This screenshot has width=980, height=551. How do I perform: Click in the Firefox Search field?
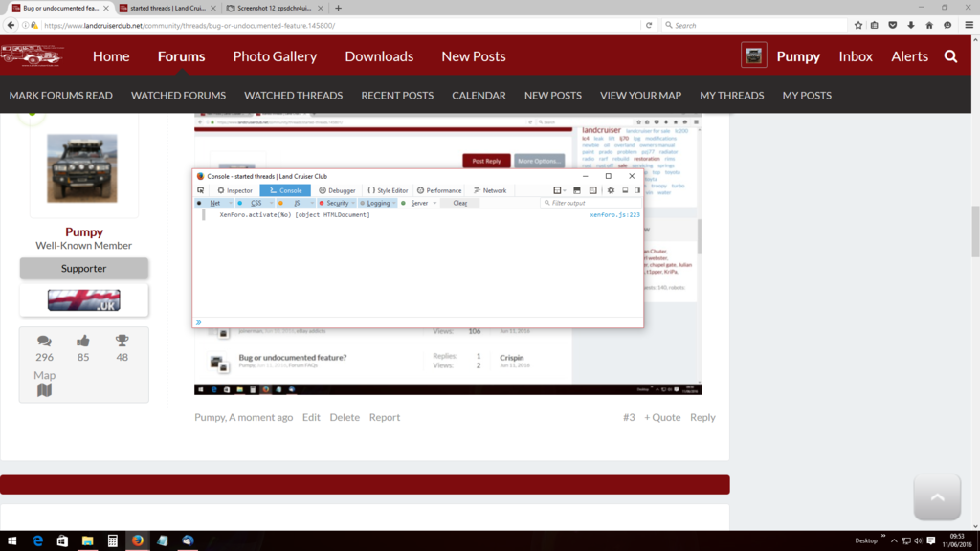coord(753,25)
